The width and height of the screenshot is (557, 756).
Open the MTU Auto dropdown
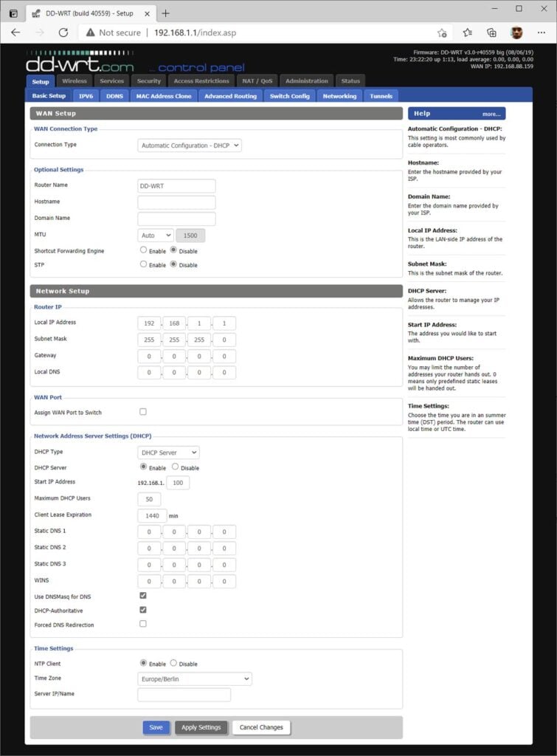coord(156,236)
